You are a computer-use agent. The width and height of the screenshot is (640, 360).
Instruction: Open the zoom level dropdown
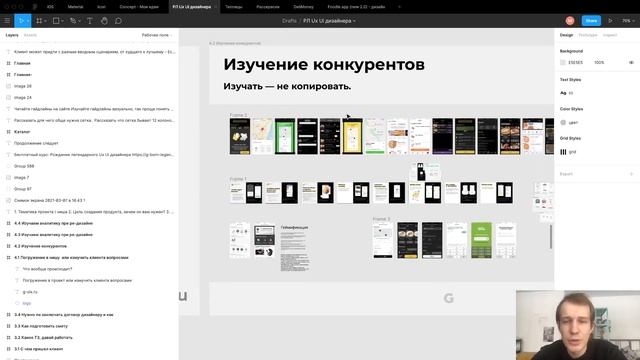point(628,21)
